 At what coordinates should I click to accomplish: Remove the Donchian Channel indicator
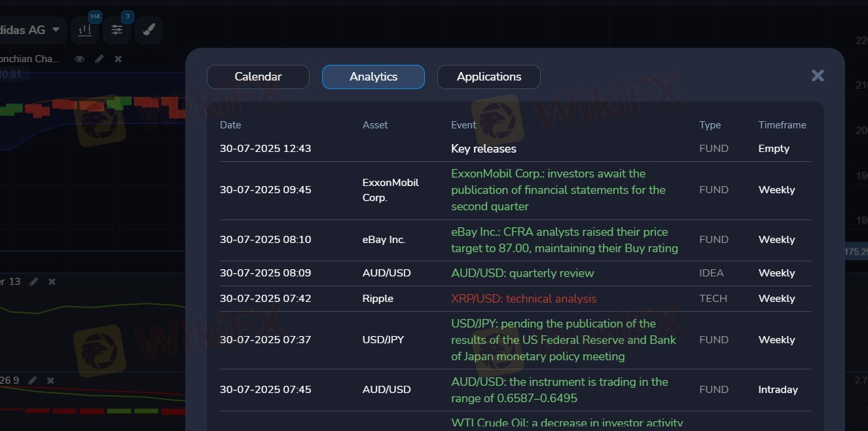coord(118,59)
